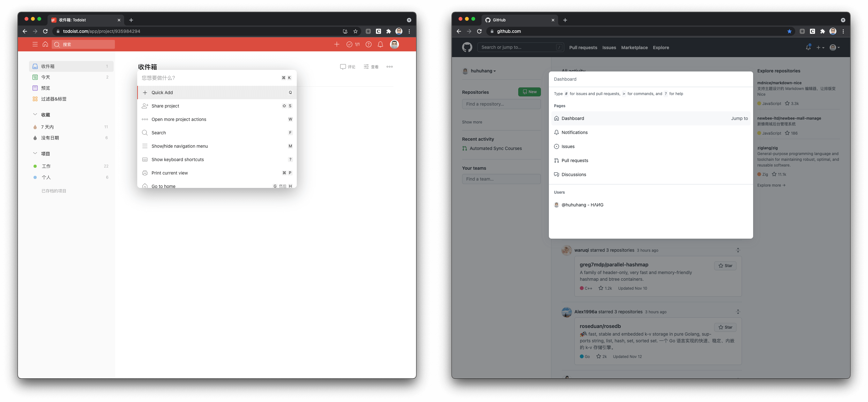Select the green 工作 project
Image resolution: width=868 pixels, height=402 pixels.
46,166
